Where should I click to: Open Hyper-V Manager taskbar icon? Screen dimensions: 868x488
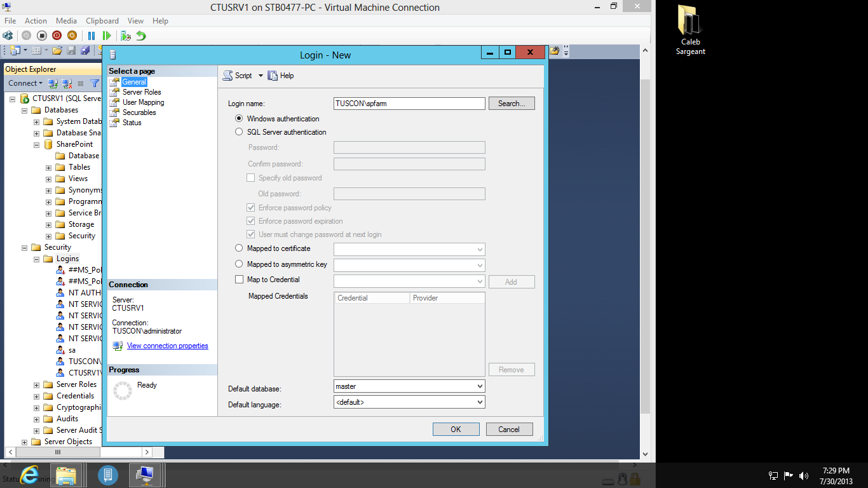(108, 475)
